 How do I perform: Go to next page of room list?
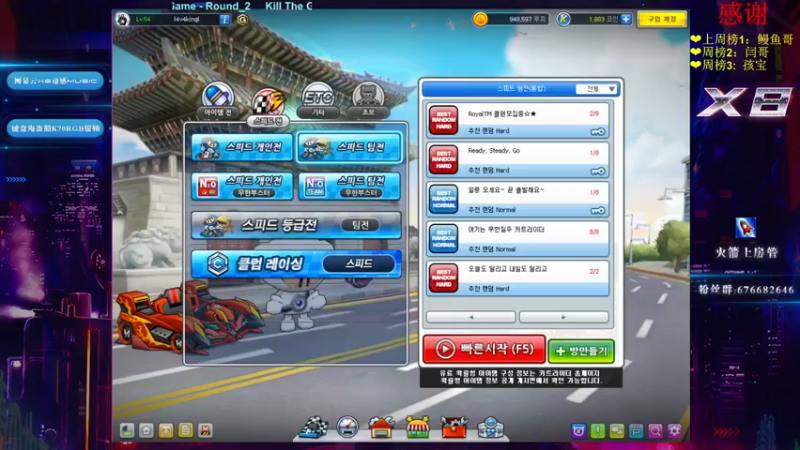564,317
